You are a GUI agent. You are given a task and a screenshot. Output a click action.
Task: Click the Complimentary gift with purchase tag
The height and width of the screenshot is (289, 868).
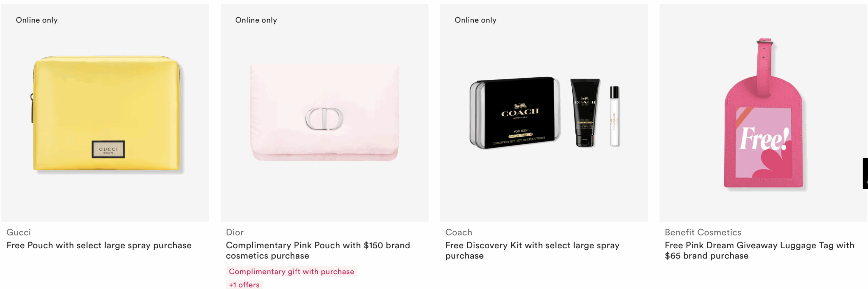pyautogui.click(x=292, y=271)
